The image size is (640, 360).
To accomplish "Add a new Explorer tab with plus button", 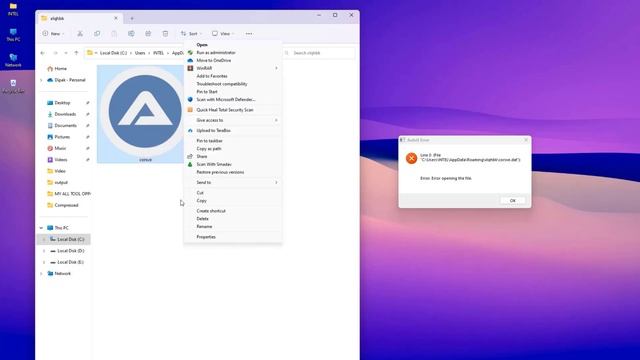I will click(x=131, y=18).
